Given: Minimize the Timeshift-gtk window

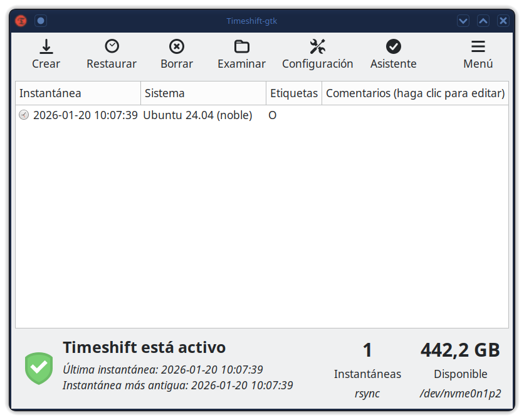Looking at the screenshot, I should coord(463,21).
